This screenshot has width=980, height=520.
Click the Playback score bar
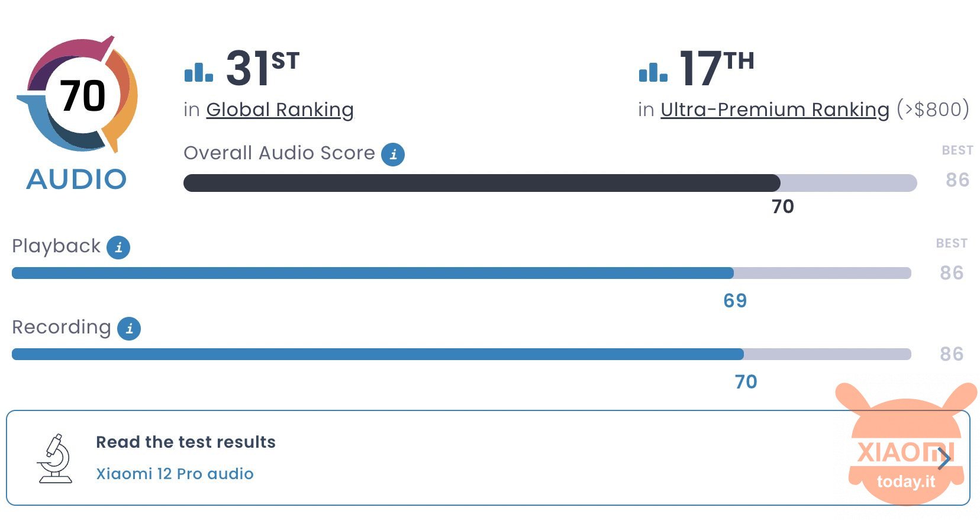coord(462,273)
